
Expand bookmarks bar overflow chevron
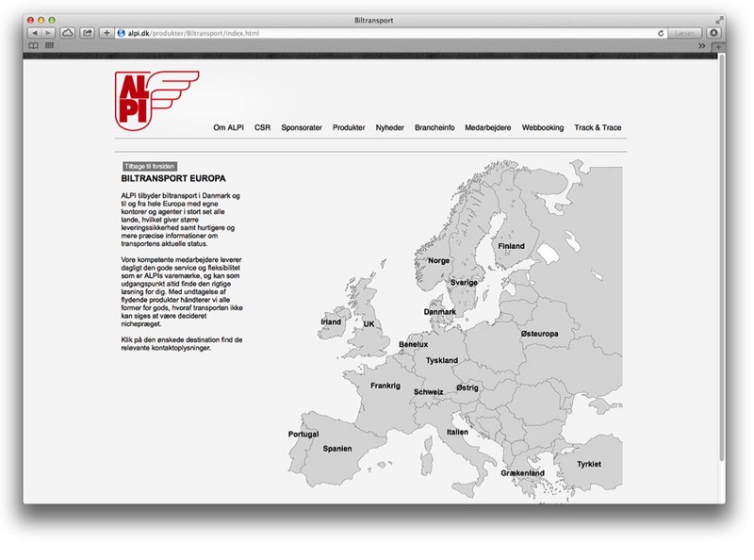701,45
